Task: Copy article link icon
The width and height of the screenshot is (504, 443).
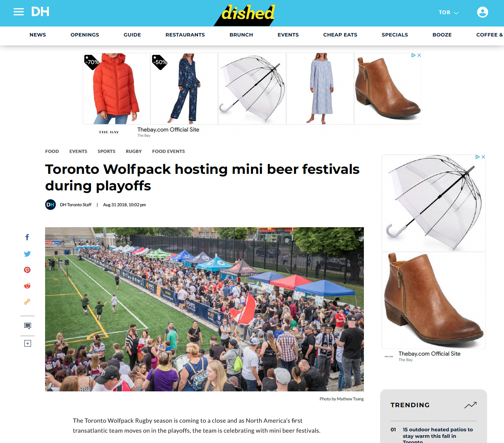Action: [x=27, y=302]
